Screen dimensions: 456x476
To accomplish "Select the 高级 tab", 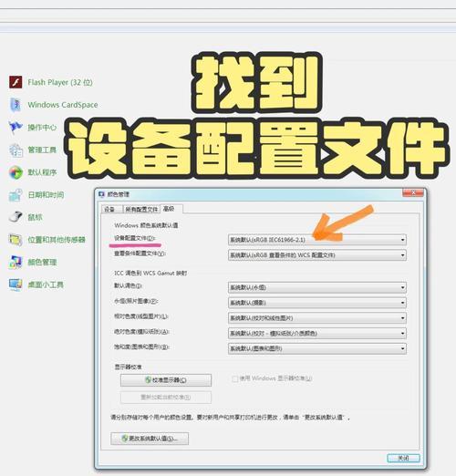I will [x=171, y=209].
